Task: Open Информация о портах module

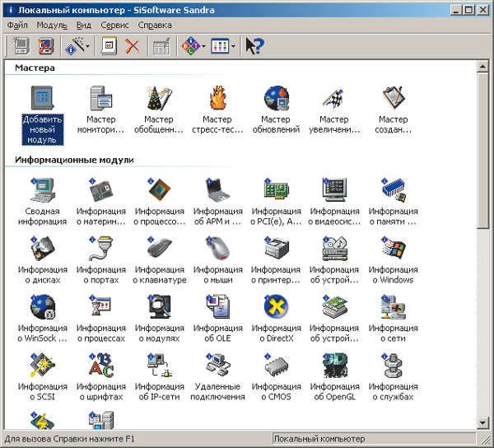Action: 100,260
